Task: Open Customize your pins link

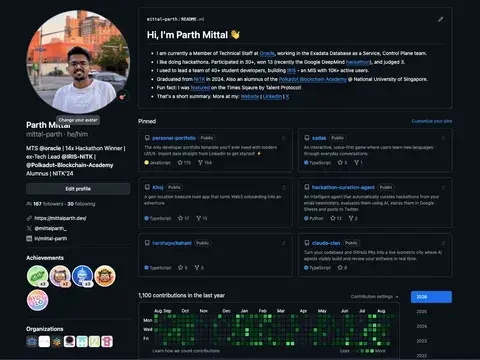Action: [x=432, y=121]
